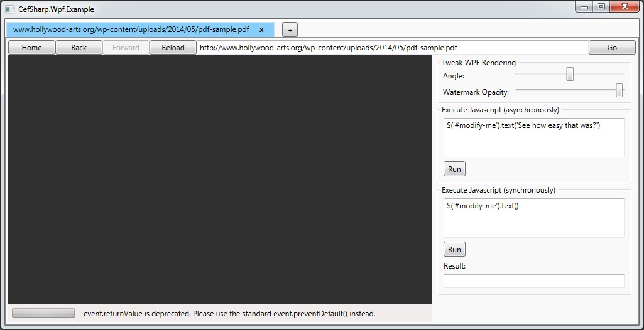The image size is (644, 330).
Task: Click the Result output field
Action: tap(534, 281)
